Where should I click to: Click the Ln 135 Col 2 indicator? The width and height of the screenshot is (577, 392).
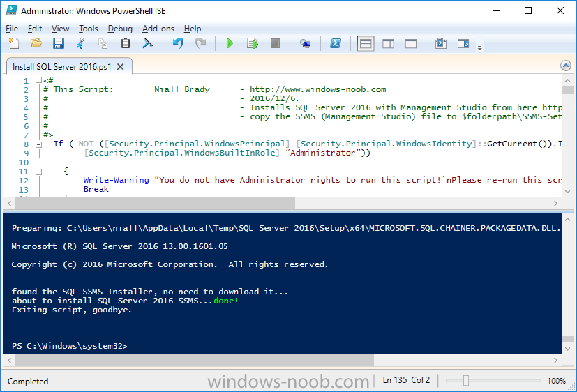[x=406, y=380]
